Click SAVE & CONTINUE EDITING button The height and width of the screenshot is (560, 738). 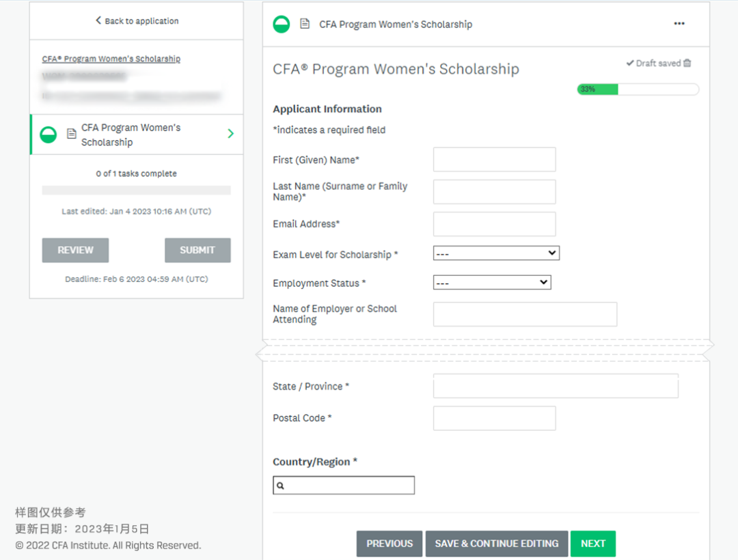pos(497,544)
